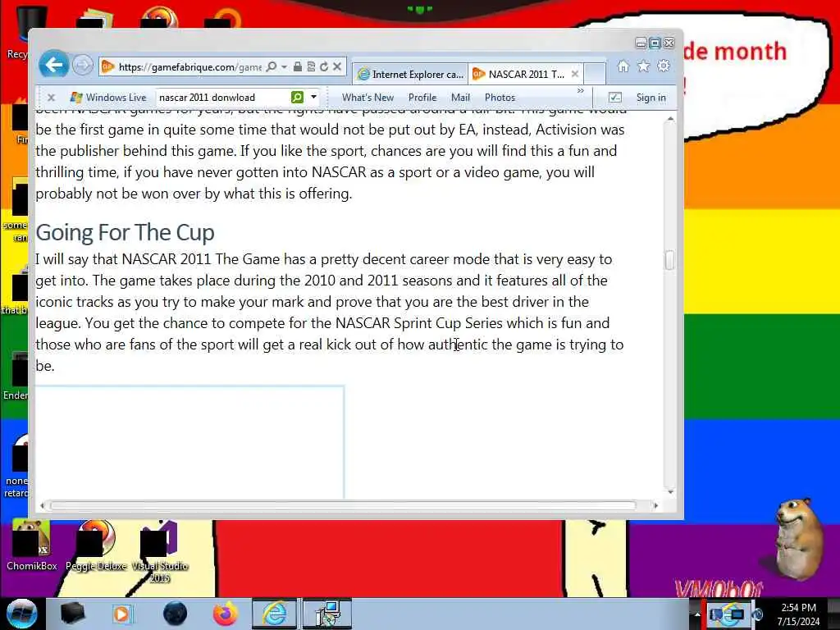The image size is (840, 630).
Task: Click the Windows Live logo button
Action: [x=108, y=98]
